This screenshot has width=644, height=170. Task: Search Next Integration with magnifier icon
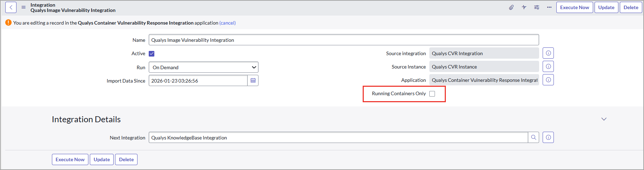[x=534, y=137]
